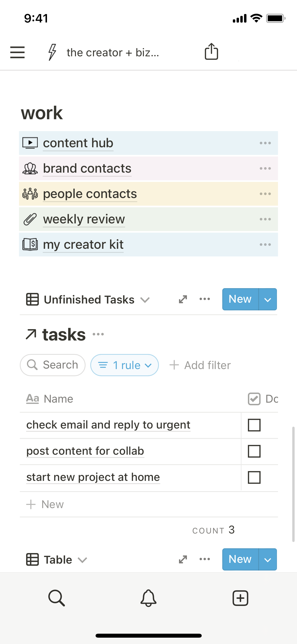Screen dimensions: 297x644
Task: Open more options for content hub
Action: [x=265, y=143]
